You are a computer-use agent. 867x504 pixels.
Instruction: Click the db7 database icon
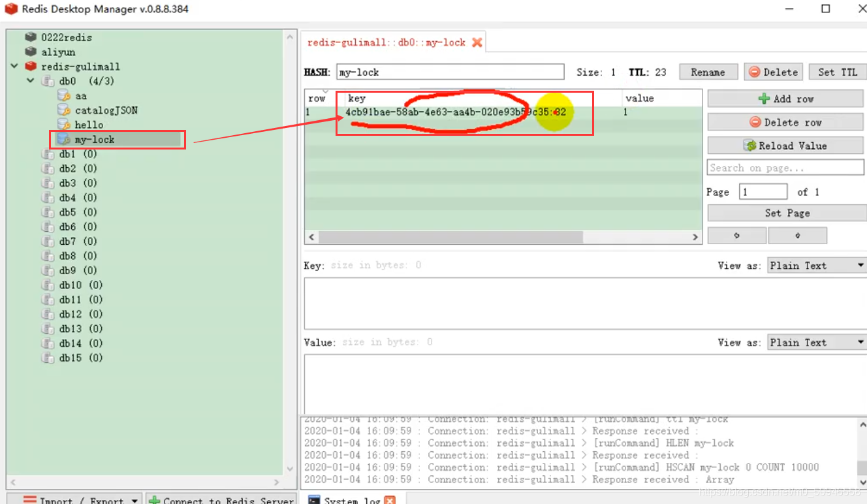[x=48, y=241]
